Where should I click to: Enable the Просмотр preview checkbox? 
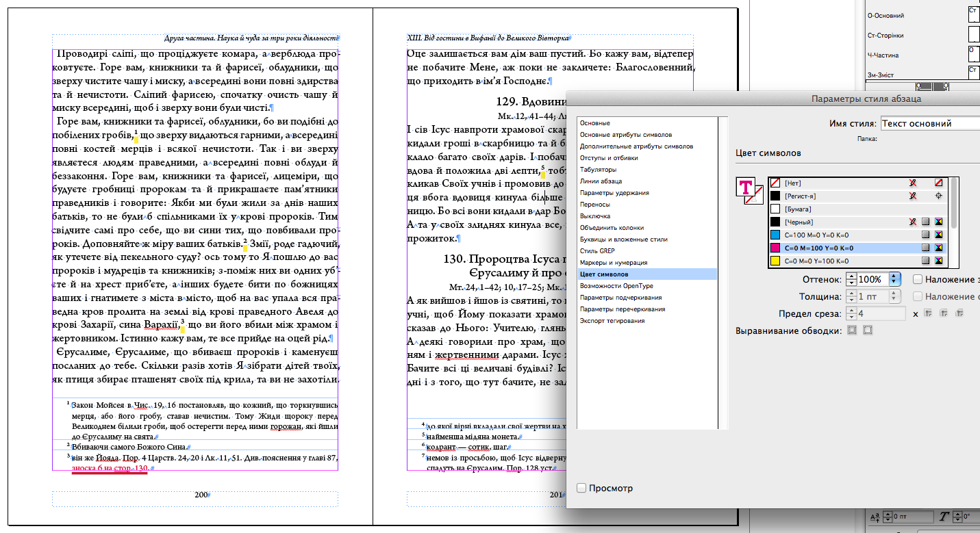[581, 489]
